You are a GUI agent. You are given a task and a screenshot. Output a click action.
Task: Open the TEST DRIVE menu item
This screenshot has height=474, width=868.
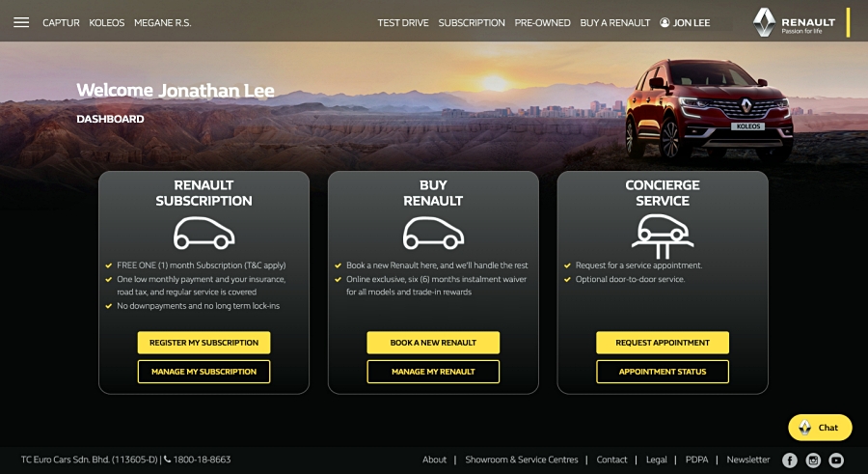pos(403,23)
